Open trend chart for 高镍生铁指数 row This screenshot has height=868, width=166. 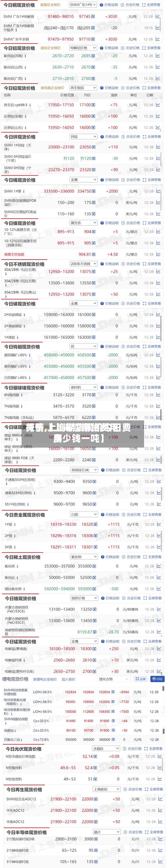pos(158,254)
